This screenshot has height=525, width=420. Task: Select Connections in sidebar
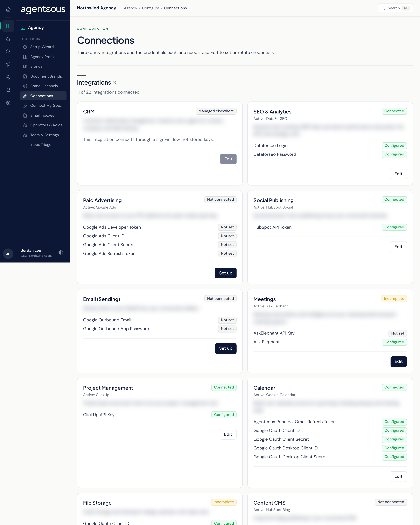click(x=43, y=96)
